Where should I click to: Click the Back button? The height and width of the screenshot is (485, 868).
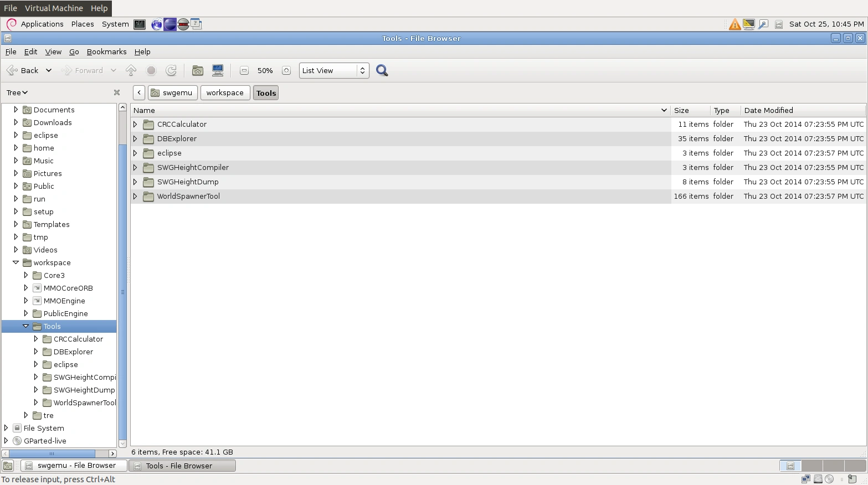[24, 70]
